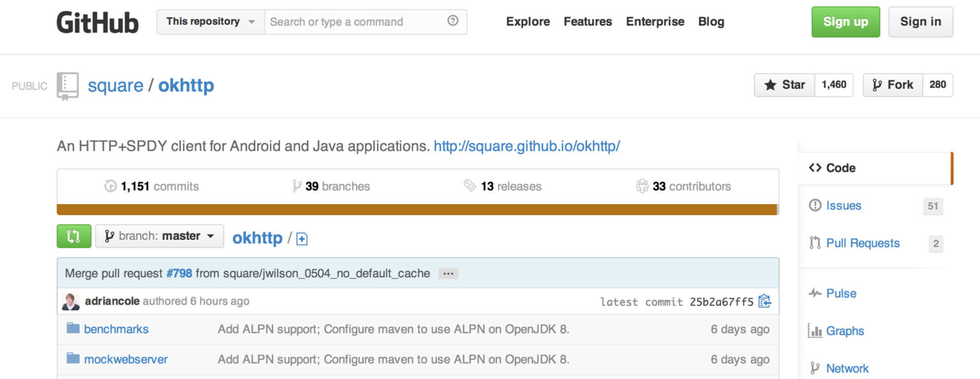Go to Pull Requests tab
Screen dimensions: 980x379
pos(862,243)
